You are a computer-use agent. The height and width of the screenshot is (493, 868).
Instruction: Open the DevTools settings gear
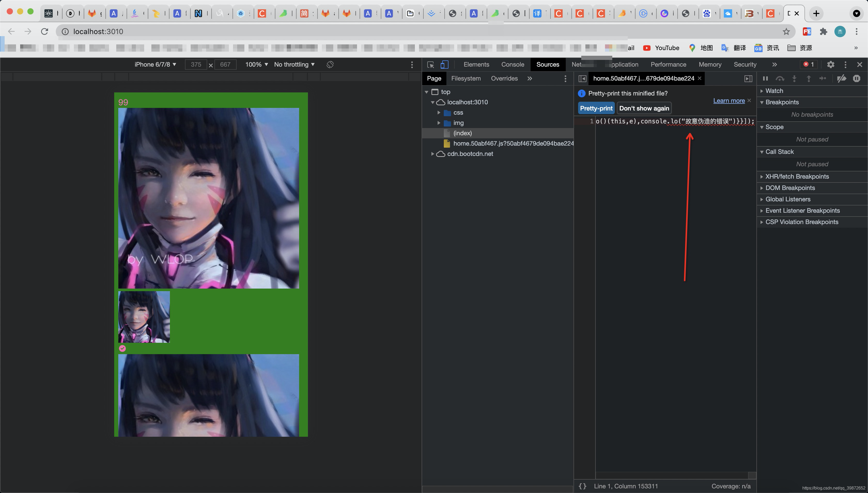[x=830, y=64]
